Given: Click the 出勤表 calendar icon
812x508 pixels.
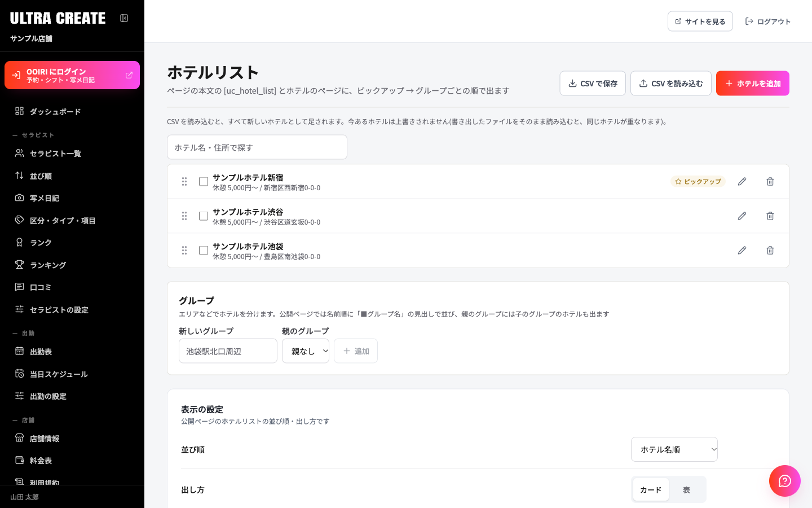Looking at the screenshot, I should tap(19, 351).
